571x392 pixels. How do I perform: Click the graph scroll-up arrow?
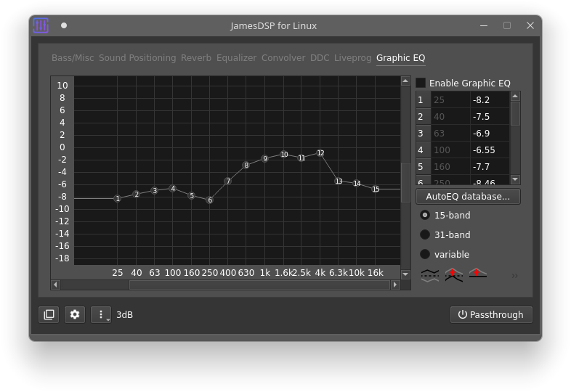coord(405,81)
